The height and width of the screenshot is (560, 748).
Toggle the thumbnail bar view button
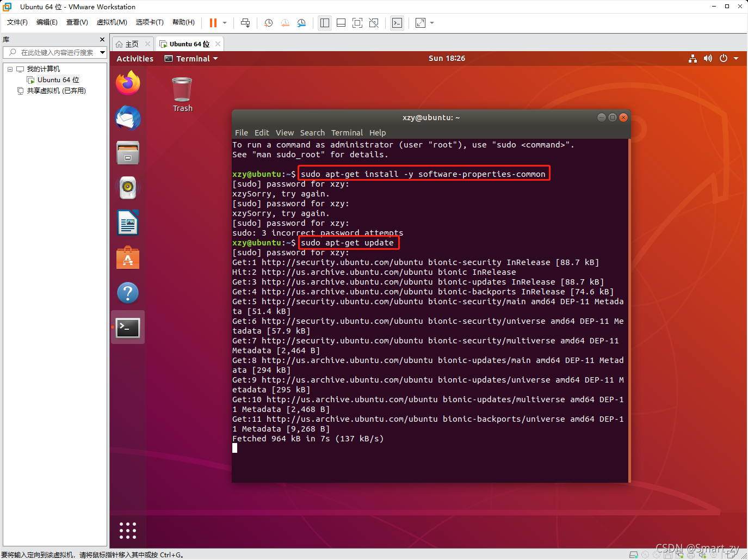point(341,23)
